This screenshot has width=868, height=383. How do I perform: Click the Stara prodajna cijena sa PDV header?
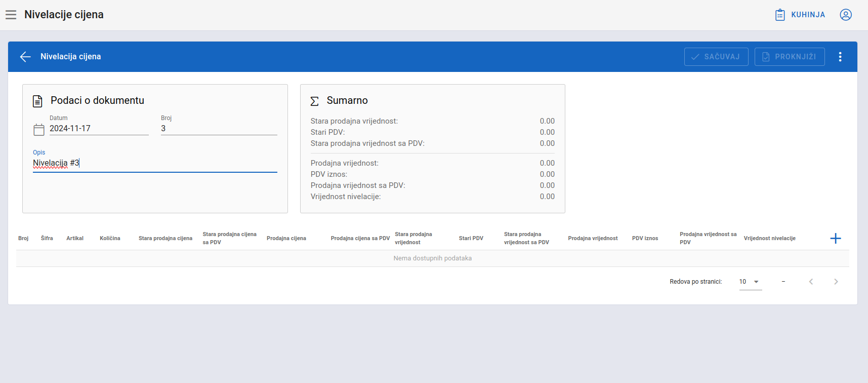230,238
